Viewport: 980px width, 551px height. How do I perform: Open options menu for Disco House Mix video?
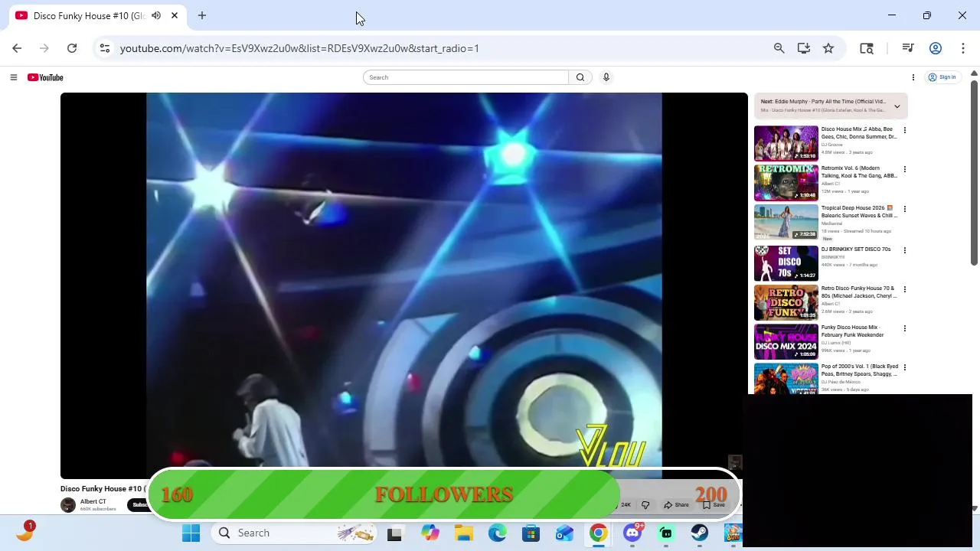click(905, 130)
